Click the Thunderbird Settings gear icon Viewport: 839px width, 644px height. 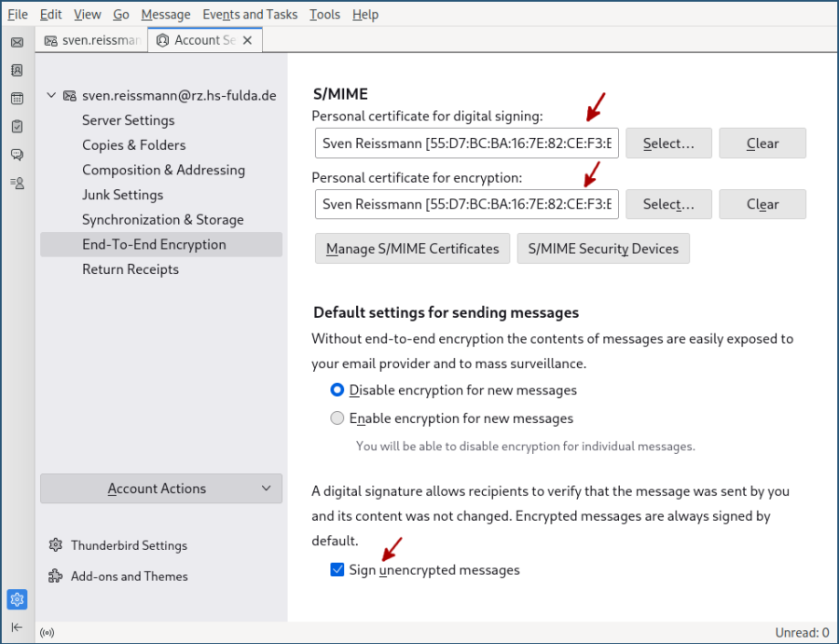(53, 545)
